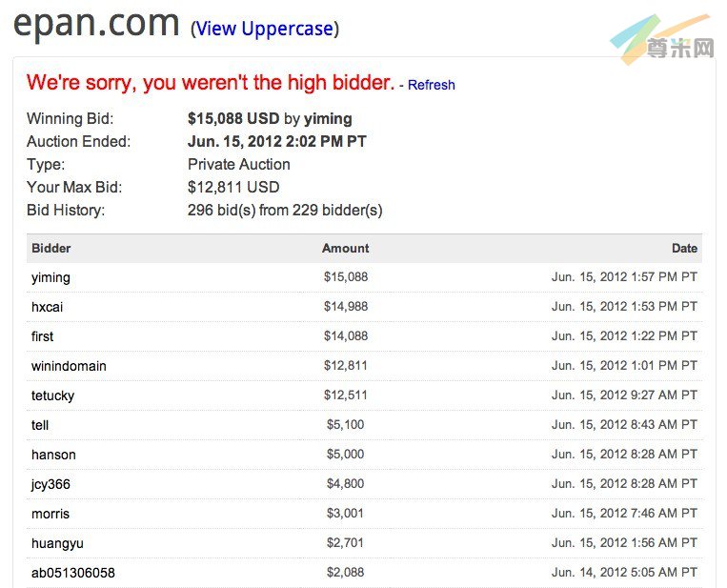The image size is (727, 588).
Task: Select bidder name jcy366
Action: pyautogui.click(x=50, y=484)
